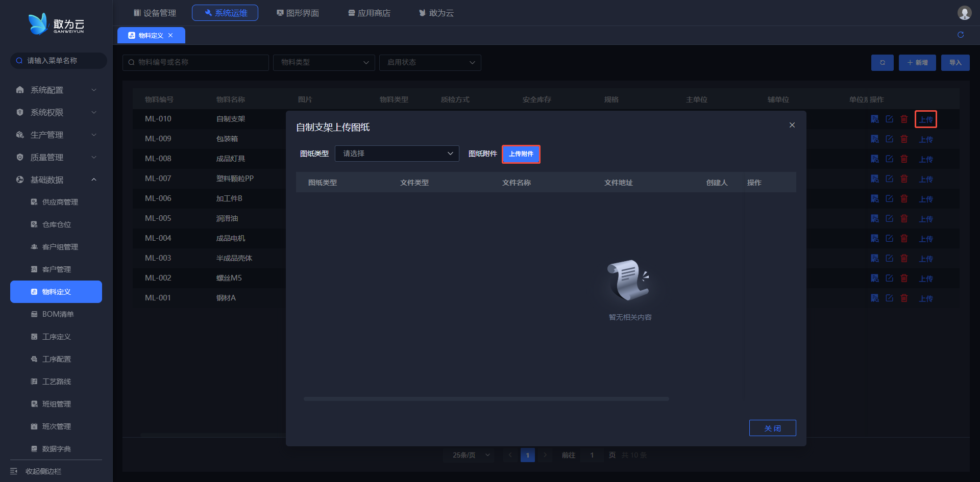This screenshot has width=980, height=482.
Task: Click the delete icon for ML-008
Action: click(904, 159)
